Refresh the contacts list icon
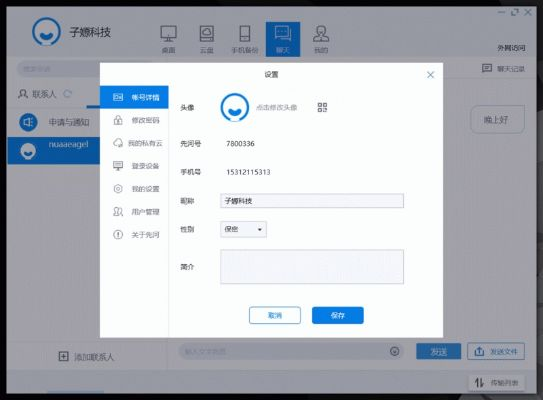543x400 pixels. point(68,94)
